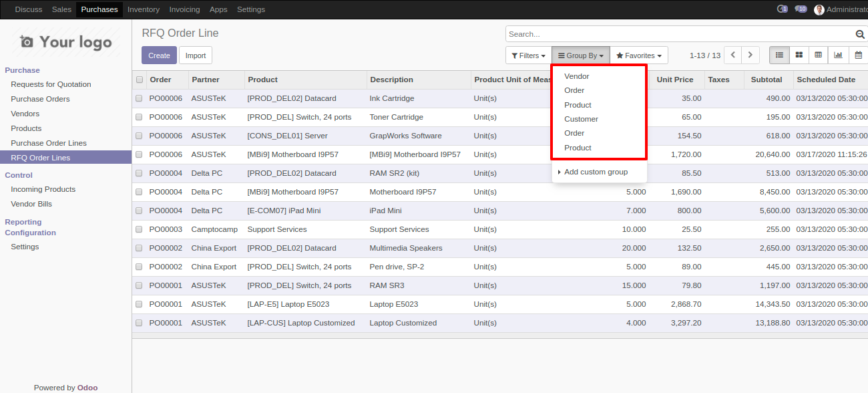Switch to calendar view
The width and height of the screenshot is (868, 393).
858,55
